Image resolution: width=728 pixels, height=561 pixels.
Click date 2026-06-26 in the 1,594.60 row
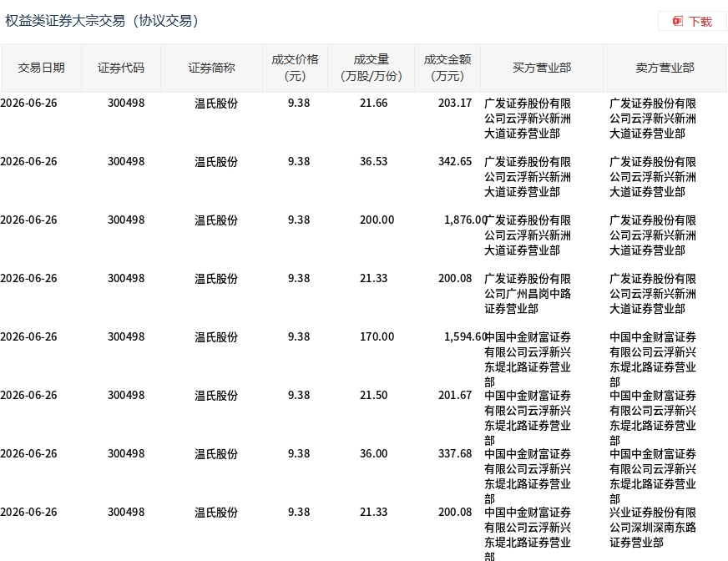(x=28, y=336)
